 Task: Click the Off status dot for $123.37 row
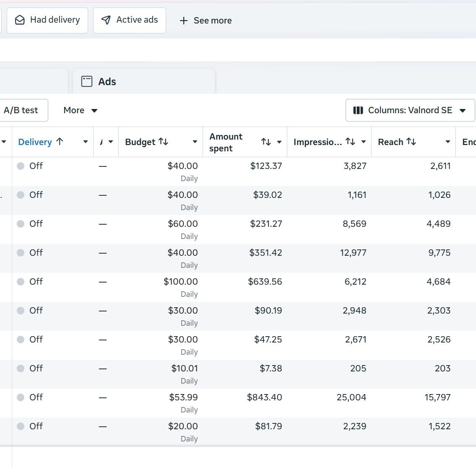click(x=20, y=166)
